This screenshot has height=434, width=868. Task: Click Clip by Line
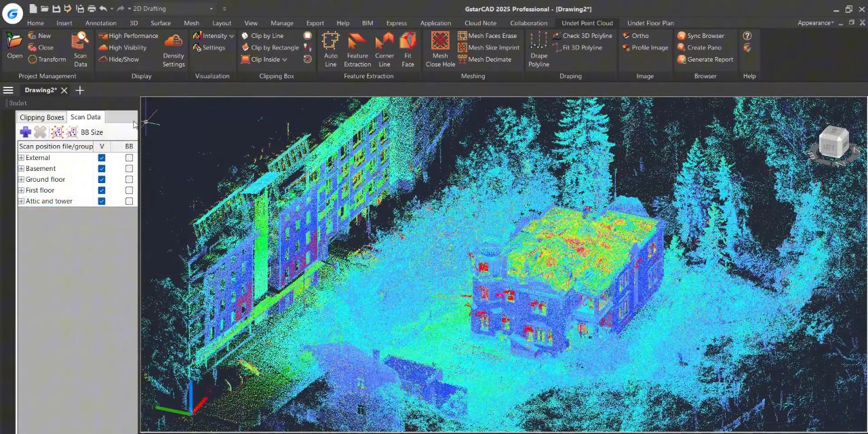click(x=262, y=36)
